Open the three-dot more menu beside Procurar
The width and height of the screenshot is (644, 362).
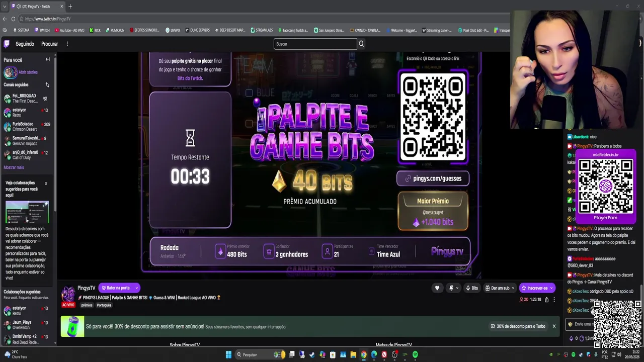67,44
